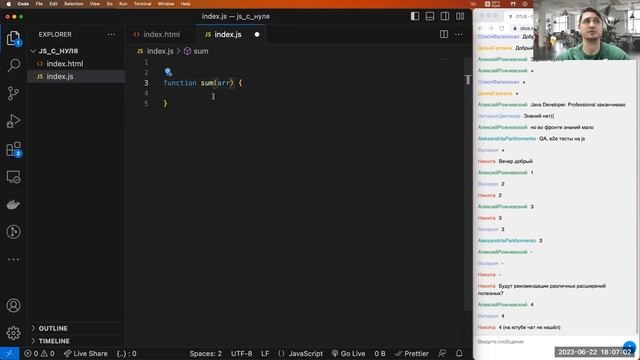
Task: Click the send message button in chat
Action: pyautogui.click(x=629, y=347)
